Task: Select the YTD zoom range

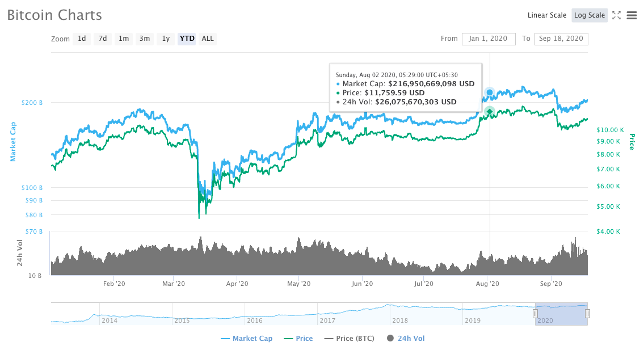Action: (x=187, y=39)
